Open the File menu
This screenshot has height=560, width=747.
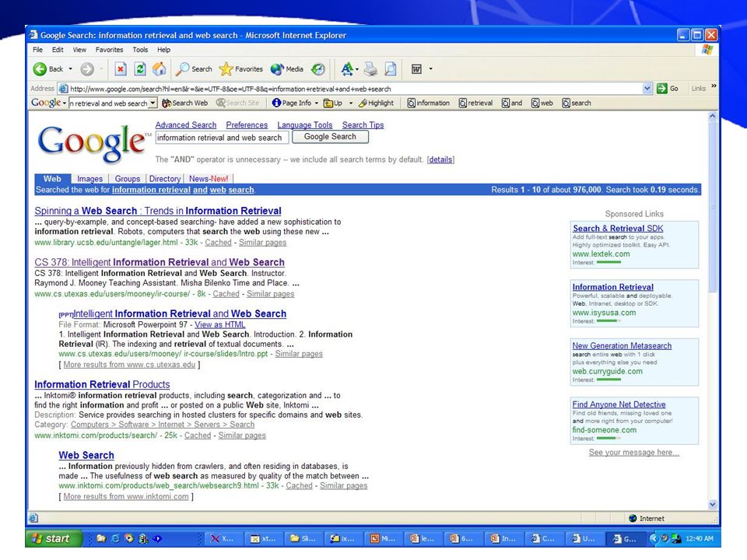[37, 50]
